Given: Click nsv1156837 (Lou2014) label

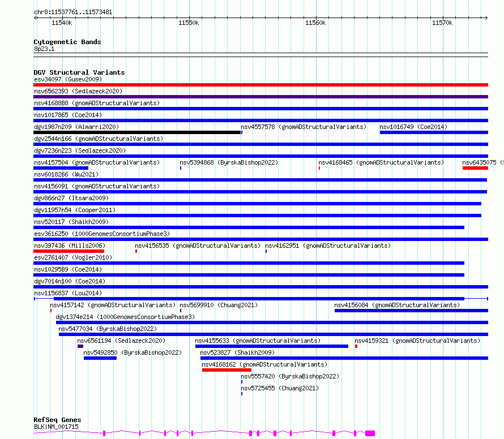Looking at the screenshot, I should pyautogui.click(x=68, y=293).
